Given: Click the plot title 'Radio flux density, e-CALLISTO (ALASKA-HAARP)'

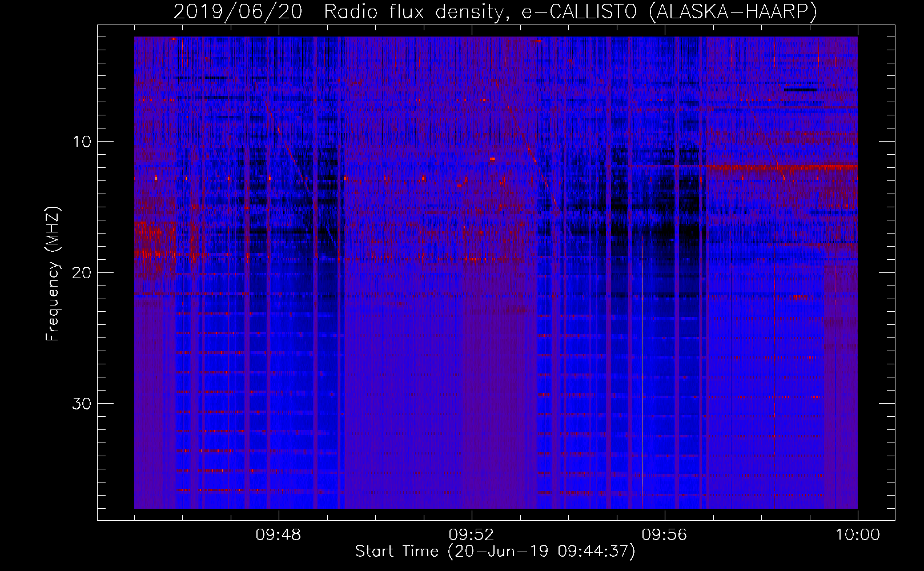Looking at the screenshot, I should [x=571, y=12].
